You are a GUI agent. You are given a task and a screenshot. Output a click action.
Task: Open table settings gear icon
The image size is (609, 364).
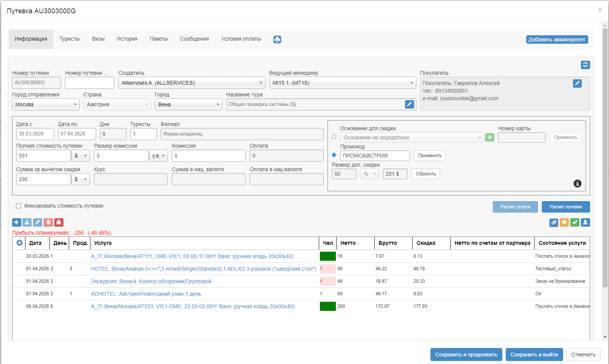click(x=20, y=243)
